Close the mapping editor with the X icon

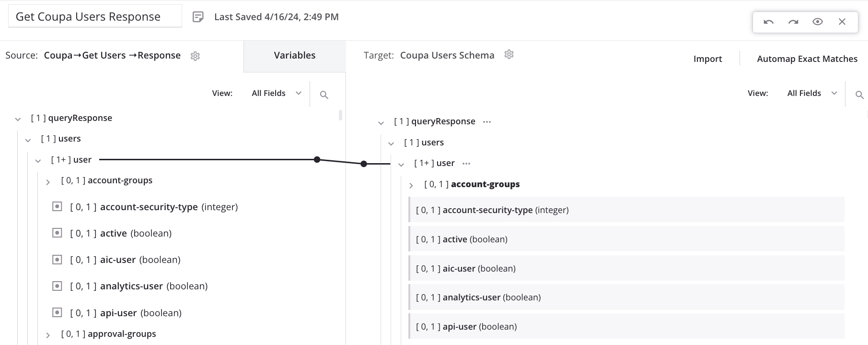[x=842, y=22]
